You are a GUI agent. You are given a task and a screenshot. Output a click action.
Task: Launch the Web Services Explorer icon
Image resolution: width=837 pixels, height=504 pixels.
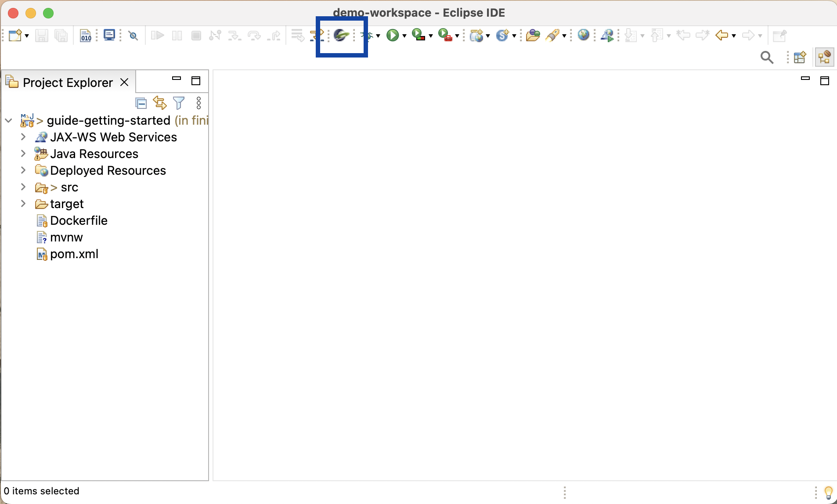pyautogui.click(x=608, y=35)
